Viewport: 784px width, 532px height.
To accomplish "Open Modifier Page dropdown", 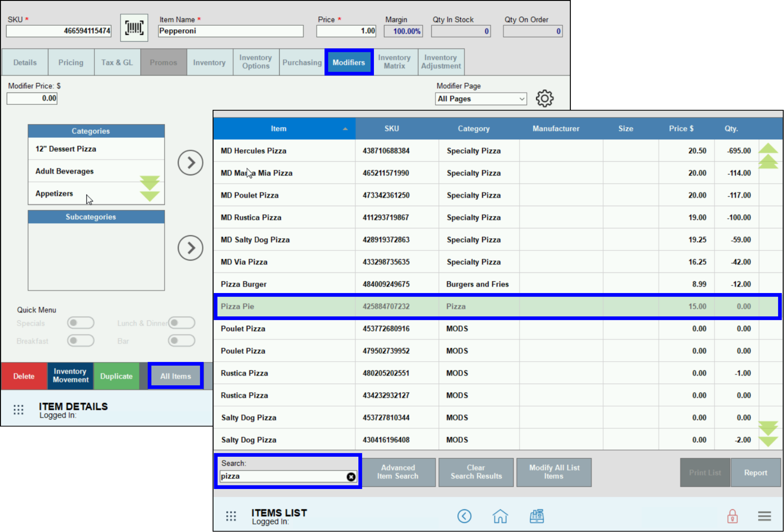I will (x=481, y=99).
